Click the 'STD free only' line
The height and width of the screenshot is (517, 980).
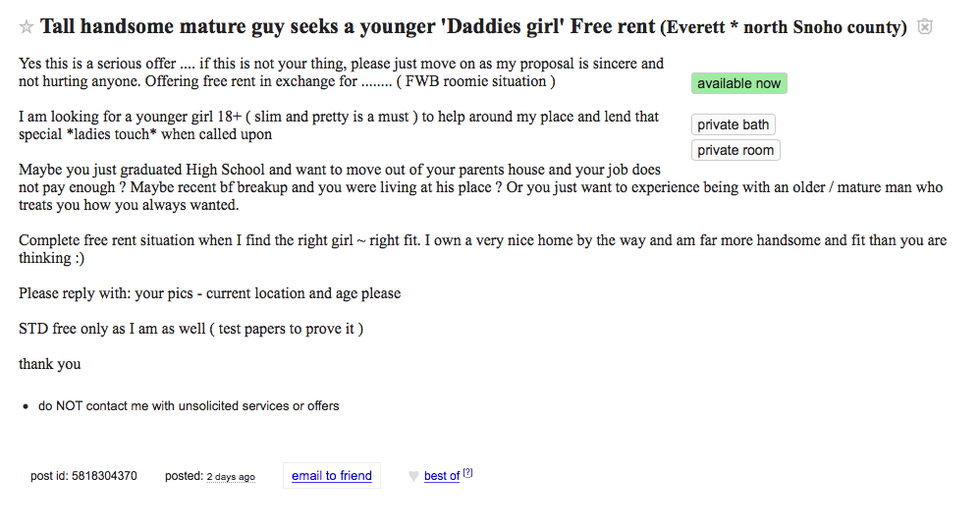click(x=190, y=328)
